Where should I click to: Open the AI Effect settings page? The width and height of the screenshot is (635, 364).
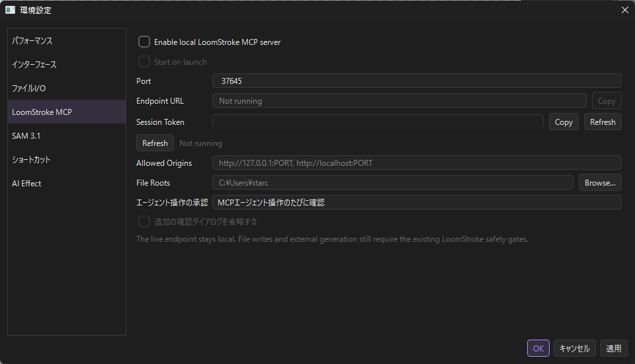(x=67, y=183)
